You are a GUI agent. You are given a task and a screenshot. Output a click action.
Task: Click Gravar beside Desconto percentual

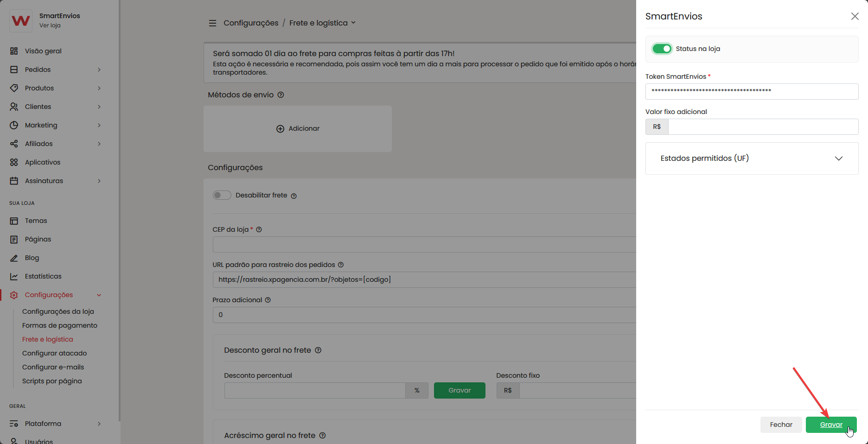(x=460, y=390)
